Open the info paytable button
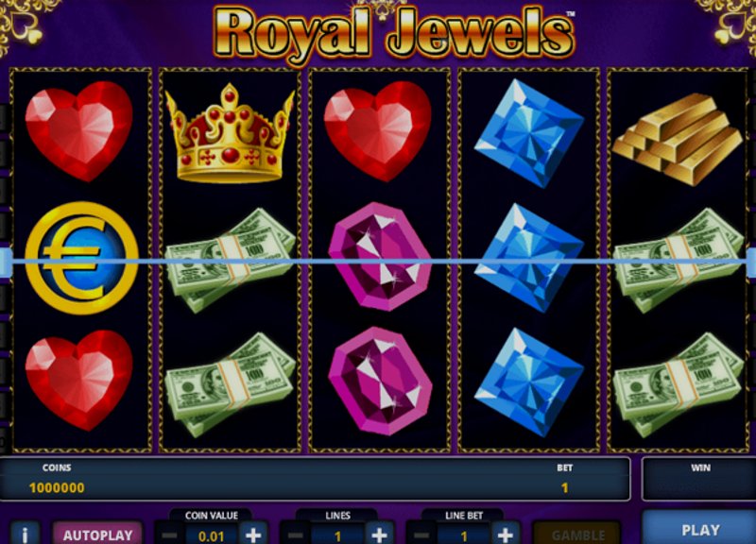 coord(26,533)
